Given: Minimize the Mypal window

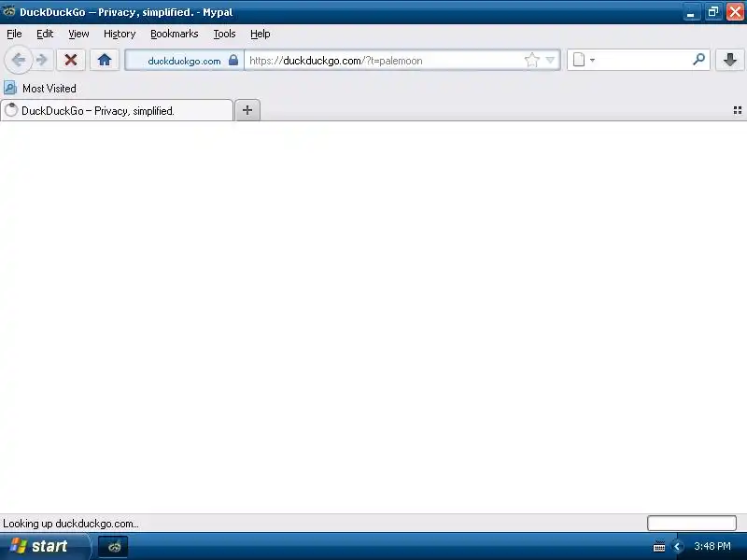Looking at the screenshot, I should click(691, 12).
